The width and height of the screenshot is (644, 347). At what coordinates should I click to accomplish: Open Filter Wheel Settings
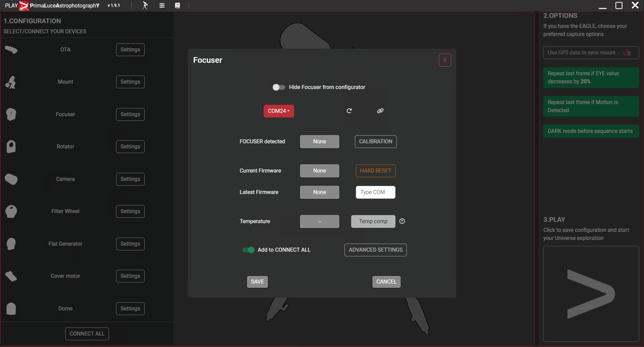click(x=130, y=211)
